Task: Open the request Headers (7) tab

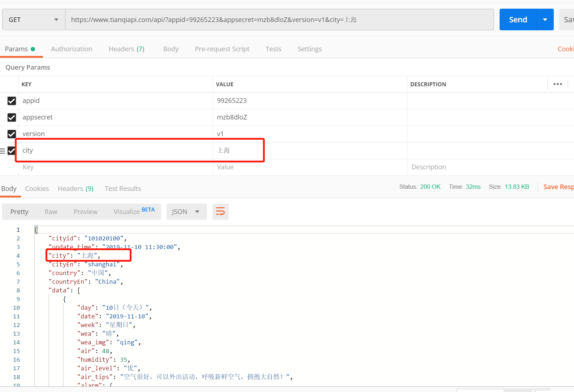Action: [x=126, y=49]
